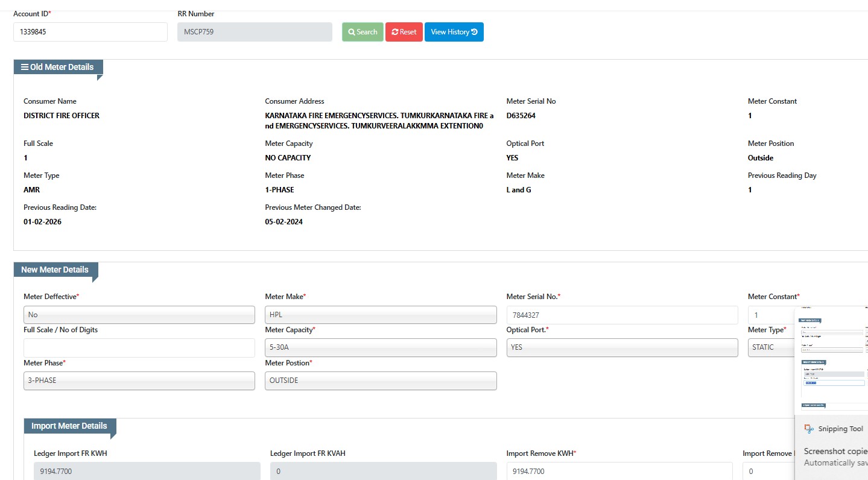Open View History
Screen dimensions: 868x480
[x=454, y=32]
